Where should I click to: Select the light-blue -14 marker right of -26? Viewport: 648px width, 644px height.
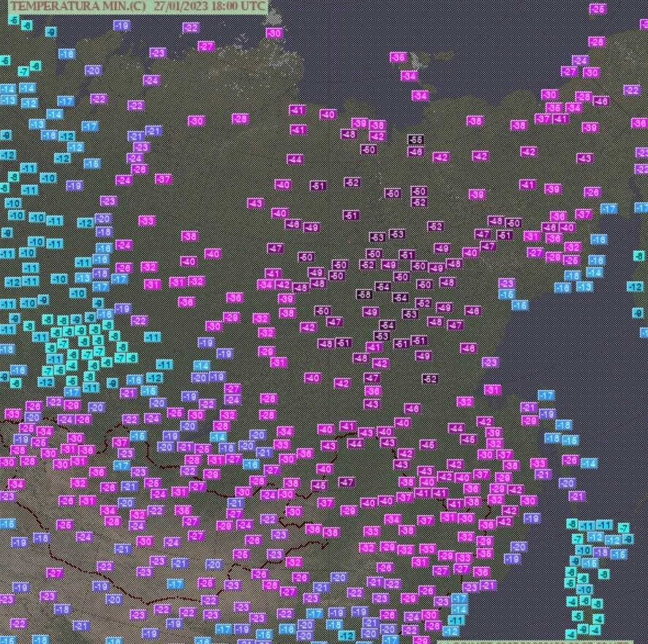tap(588, 463)
